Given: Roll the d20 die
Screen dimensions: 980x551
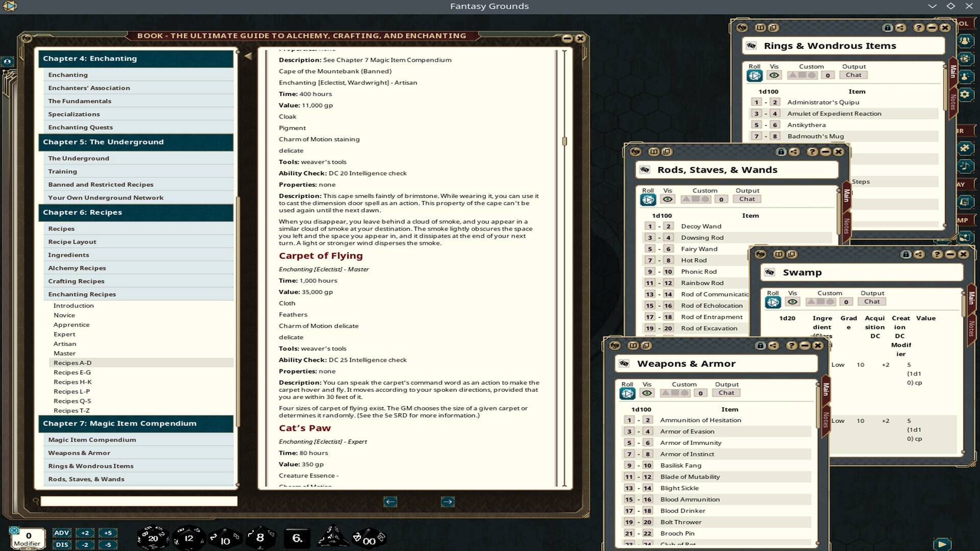Looking at the screenshot, I should tap(153, 538).
